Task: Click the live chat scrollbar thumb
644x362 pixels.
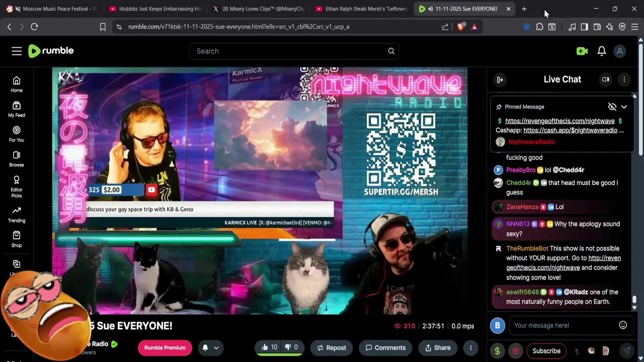Action: pos(634,300)
